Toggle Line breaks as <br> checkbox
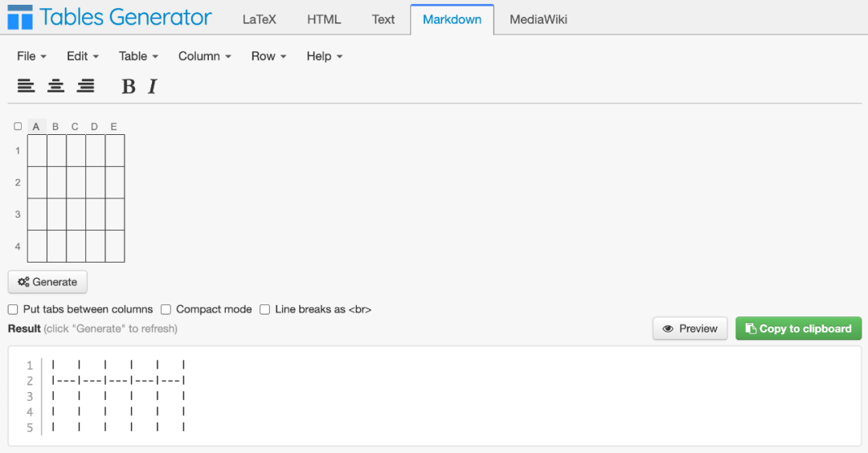868x453 pixels. click(264, 309)
